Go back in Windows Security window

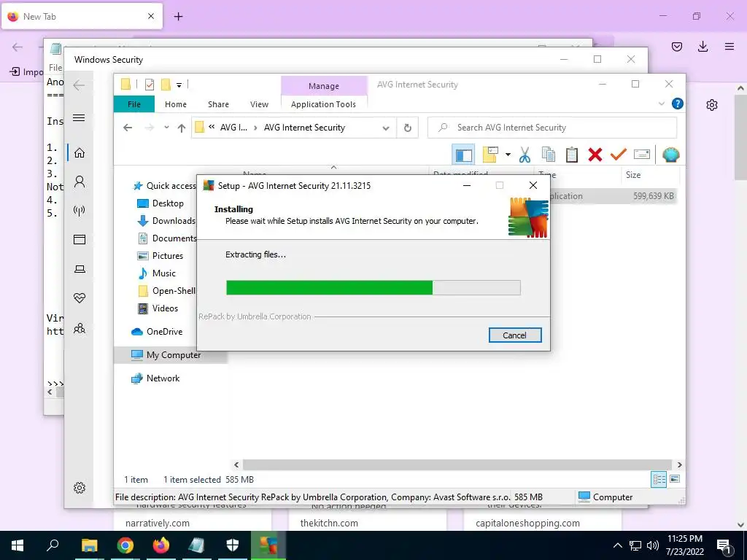(x=79, y=85)
